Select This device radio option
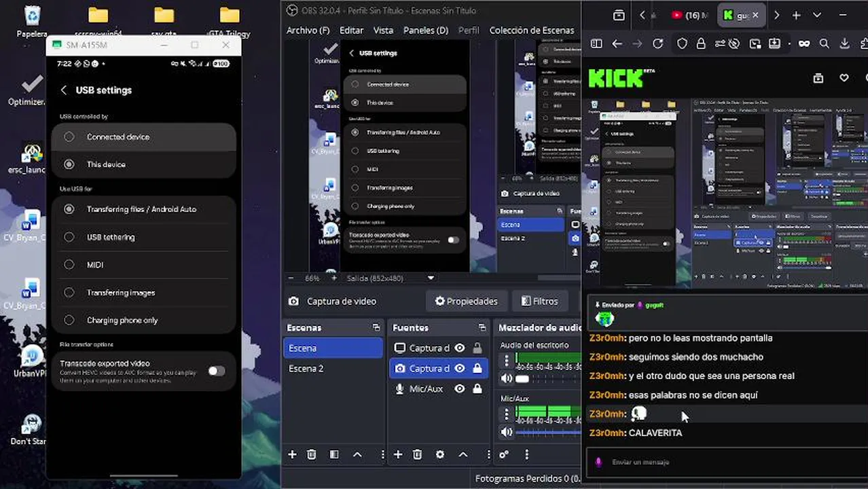Viewport: 868px width, 489px height. click(69, 164)
